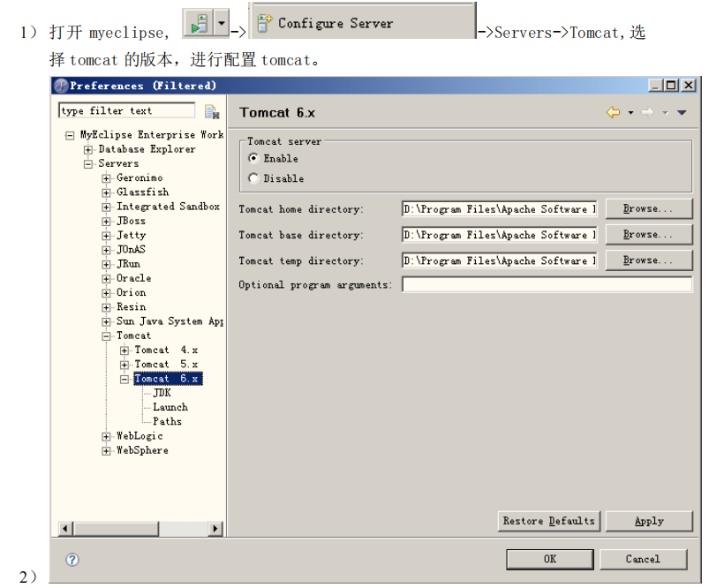This screenshot has width=709, height=588.
Task: Expand the Tomcat 5.x node
Action: pyautogui.click(x=124, y=365)
